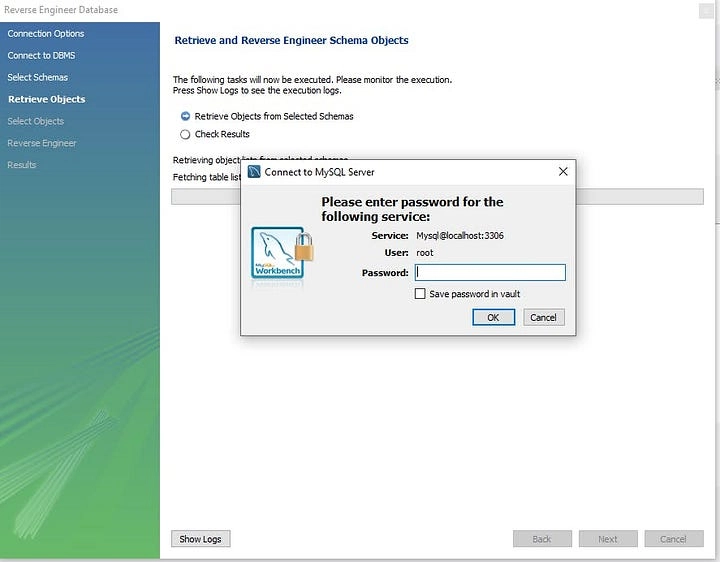This screenshot has height=562, width=720.
Task: Click the wizard's Next button
Action: point(607,539)
